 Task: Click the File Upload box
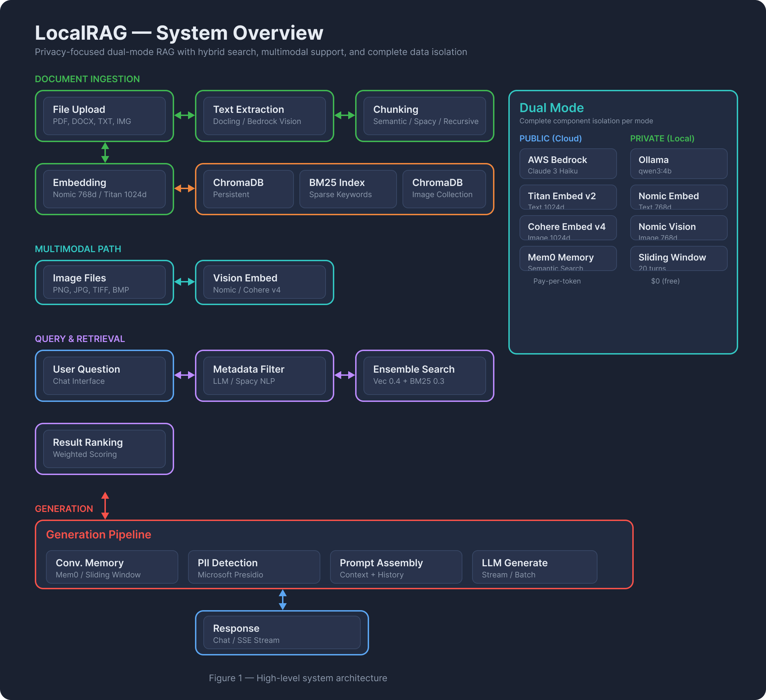coord(104,116)
